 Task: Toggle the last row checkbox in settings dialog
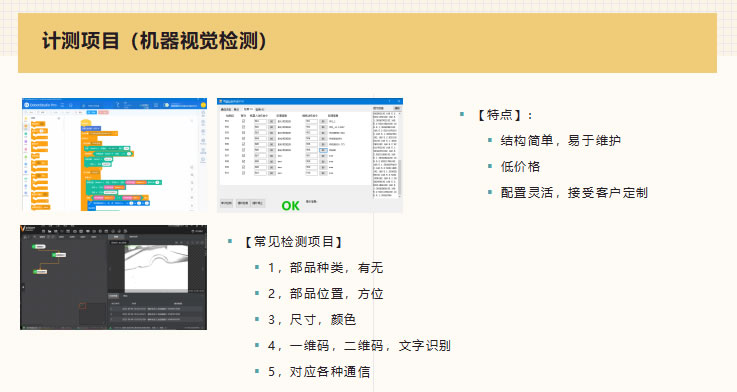(243, 173)
